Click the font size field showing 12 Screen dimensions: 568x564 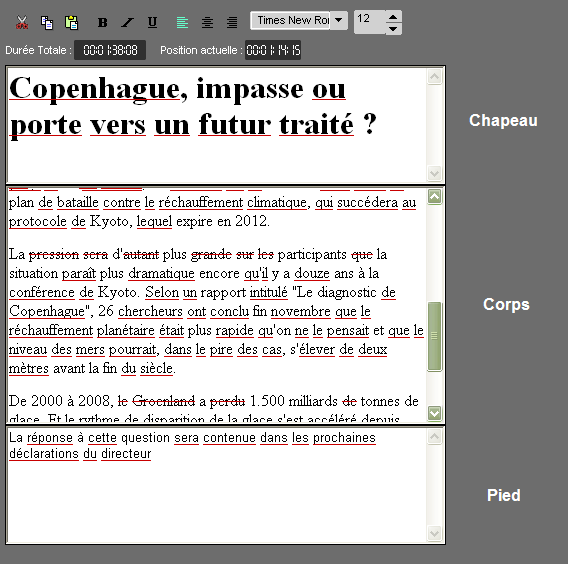tap(369, 22)
